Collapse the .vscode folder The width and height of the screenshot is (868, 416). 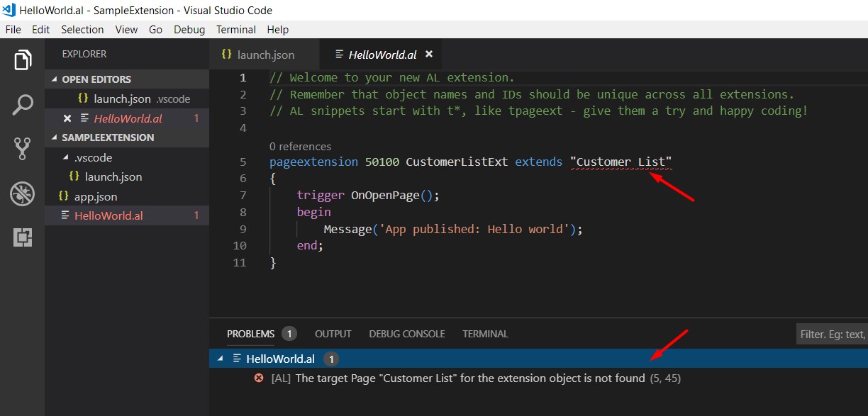pos(66,157)
